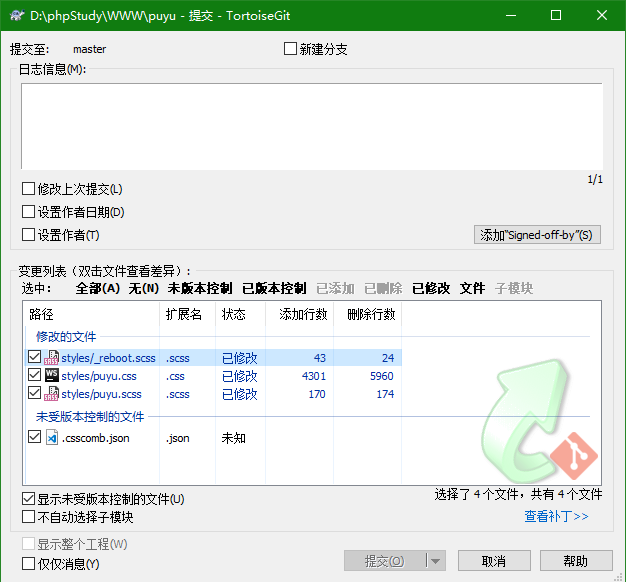
Task: Tick the 仅仅消息(Y) checkbox
Action: coord(28,564)
